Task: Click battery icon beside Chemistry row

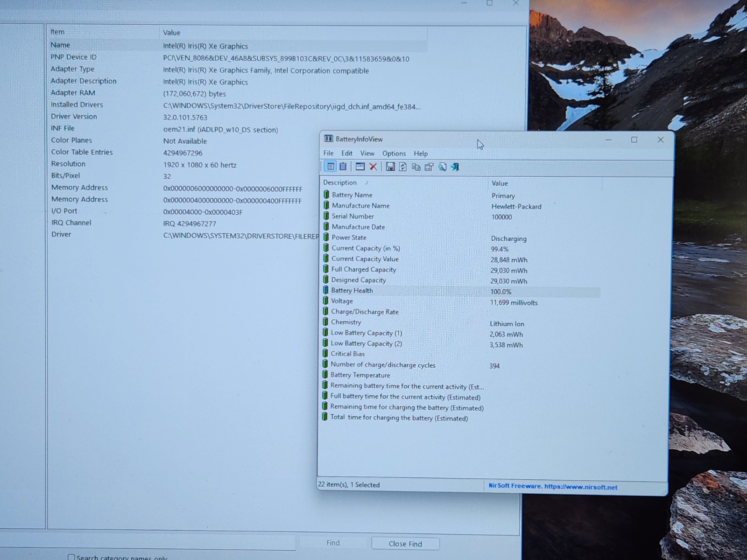Action: pos(325,322)
